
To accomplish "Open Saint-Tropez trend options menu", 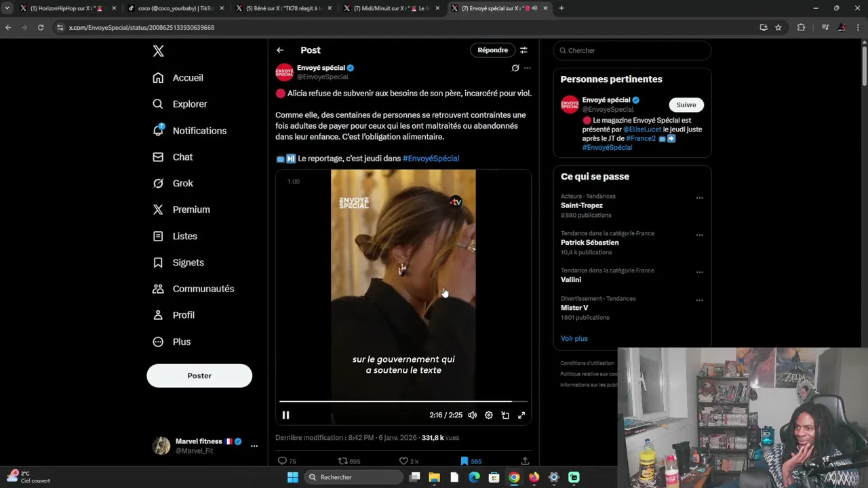I will 700,198.
